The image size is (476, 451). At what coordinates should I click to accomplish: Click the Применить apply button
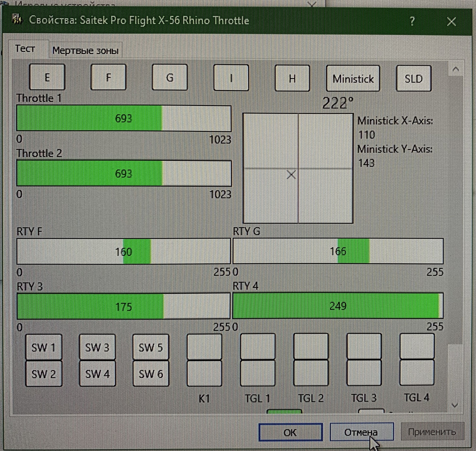click(x=432, y=432)
